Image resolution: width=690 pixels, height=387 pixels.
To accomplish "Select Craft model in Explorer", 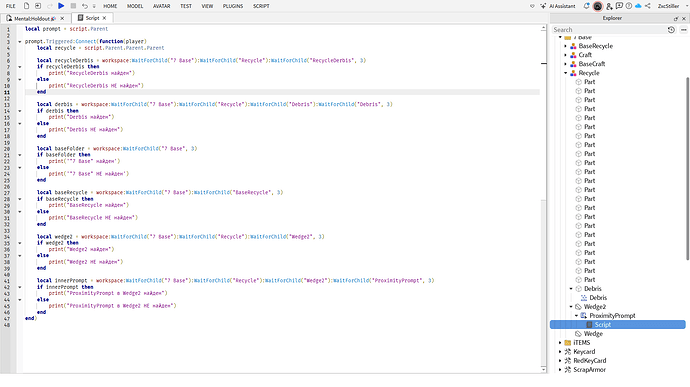I will [585, 55].
